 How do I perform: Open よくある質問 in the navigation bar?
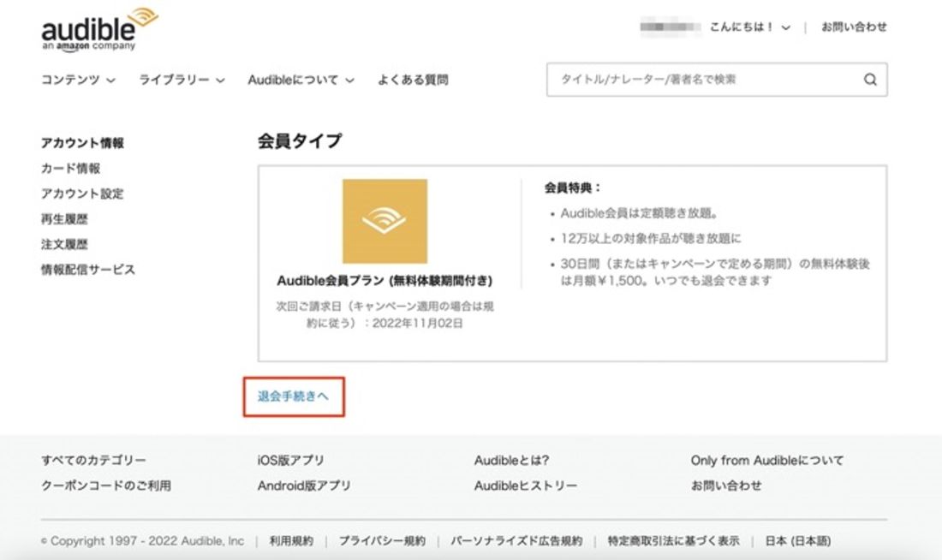(413, 80)
